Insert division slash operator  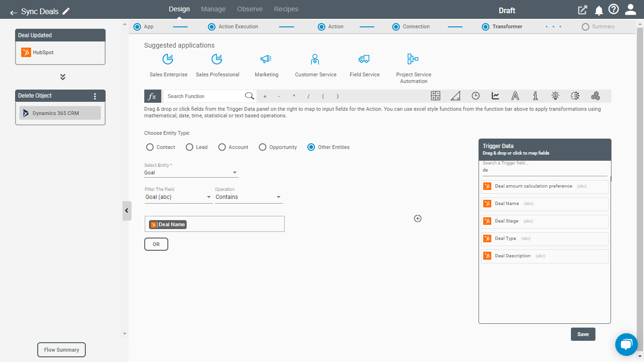308,96
